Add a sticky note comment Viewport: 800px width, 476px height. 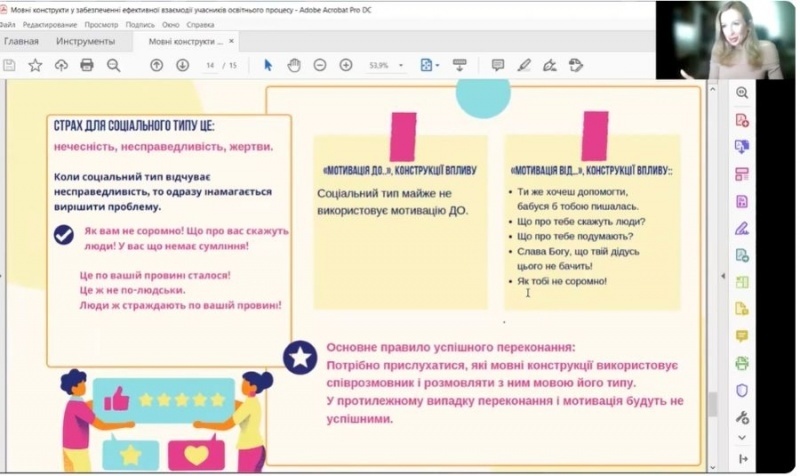[x=498, y=65]
